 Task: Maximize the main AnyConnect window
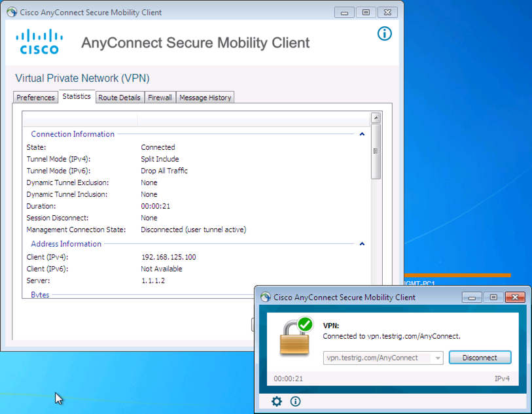(x=366, y=12)
